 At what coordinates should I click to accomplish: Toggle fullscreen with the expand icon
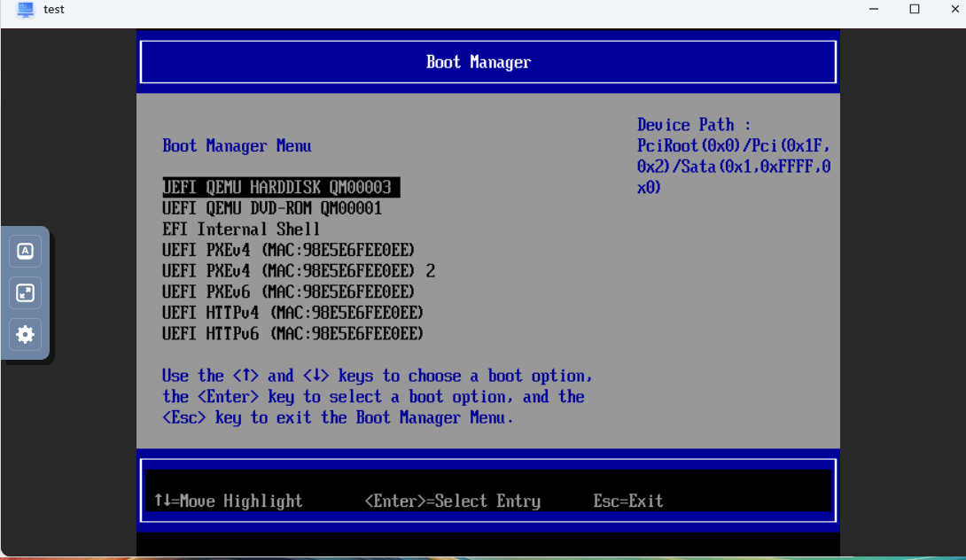pos(26,293)
